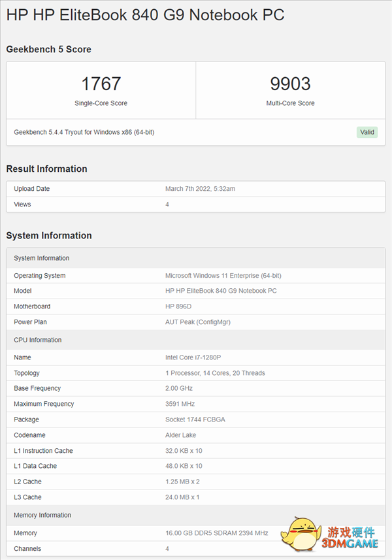392x560 pixels.
Task: Click the Multi-Core Score label
Action: tap(290, 103)
